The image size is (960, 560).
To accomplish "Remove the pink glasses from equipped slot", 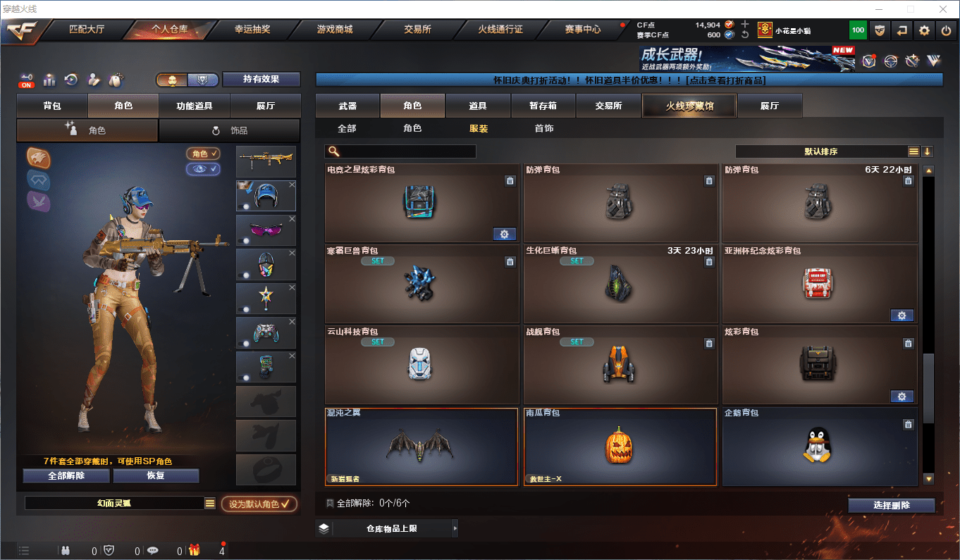I will [292, 219].
